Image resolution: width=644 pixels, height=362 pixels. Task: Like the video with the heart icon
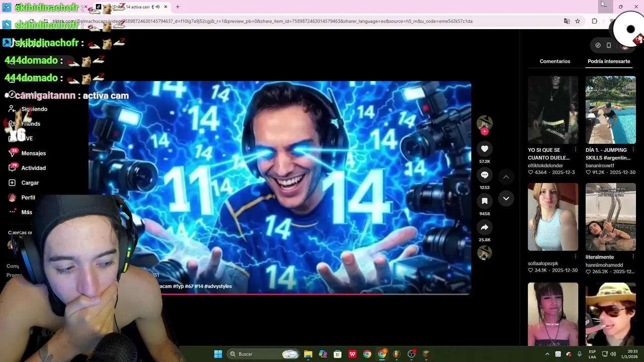[485, 149]
